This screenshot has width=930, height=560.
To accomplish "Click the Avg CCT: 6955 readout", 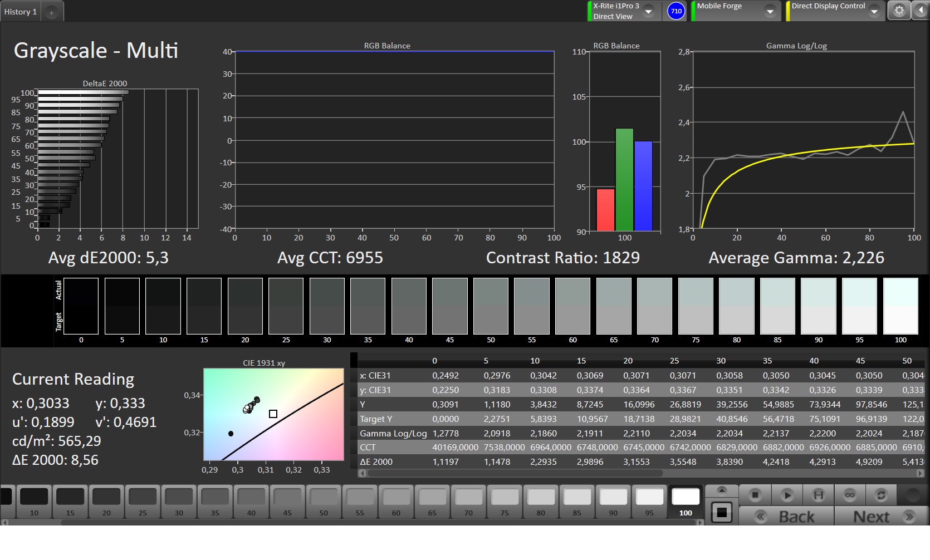I will (x=330, y=258).
